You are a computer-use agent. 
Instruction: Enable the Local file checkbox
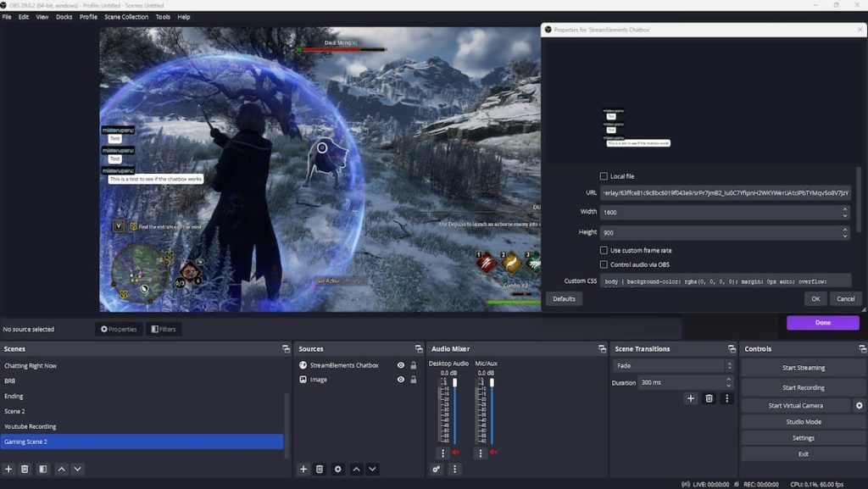604,176
